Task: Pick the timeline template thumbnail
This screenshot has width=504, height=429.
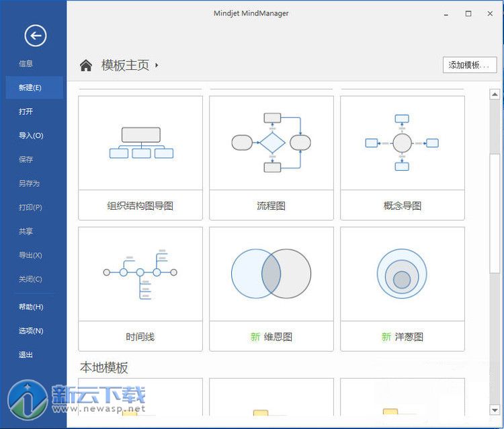Action: 140,274
